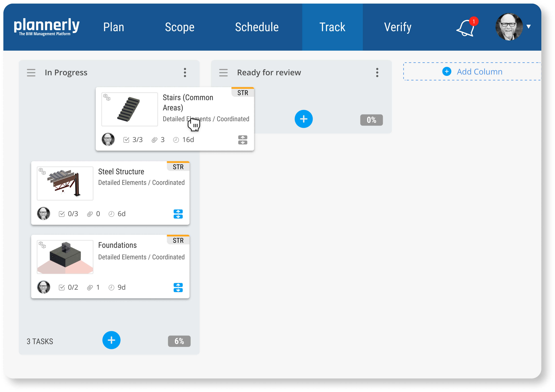Expand the user profile dropdown arrow
This screenshot has height=392, width=555.
tap(529, 27)
